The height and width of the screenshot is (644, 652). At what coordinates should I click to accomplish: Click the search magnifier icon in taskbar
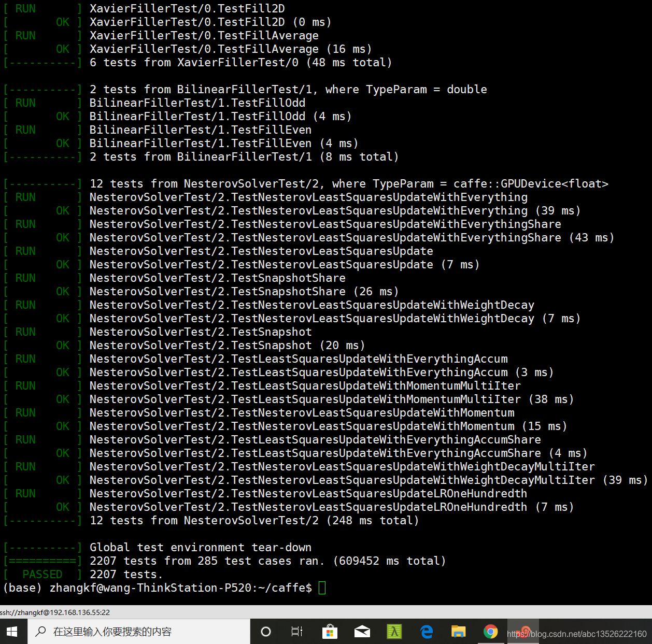[40, 632]
